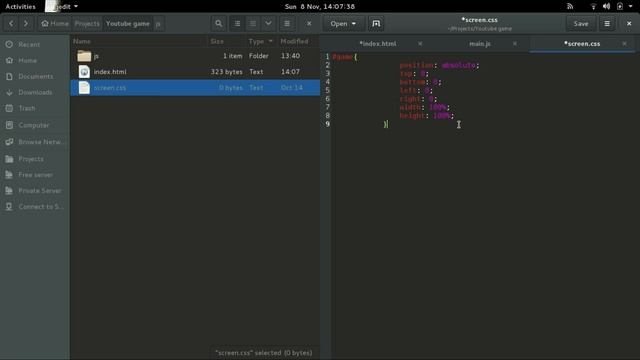Click the screen.css file icon

coord(84,88)
